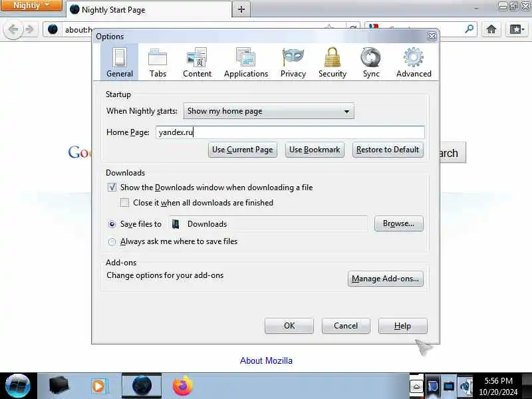The height and width of the screenshot is (399, 532).
Task: Open the taskbar clock showing 5:56 PM
Action: [x=498, y=386]
